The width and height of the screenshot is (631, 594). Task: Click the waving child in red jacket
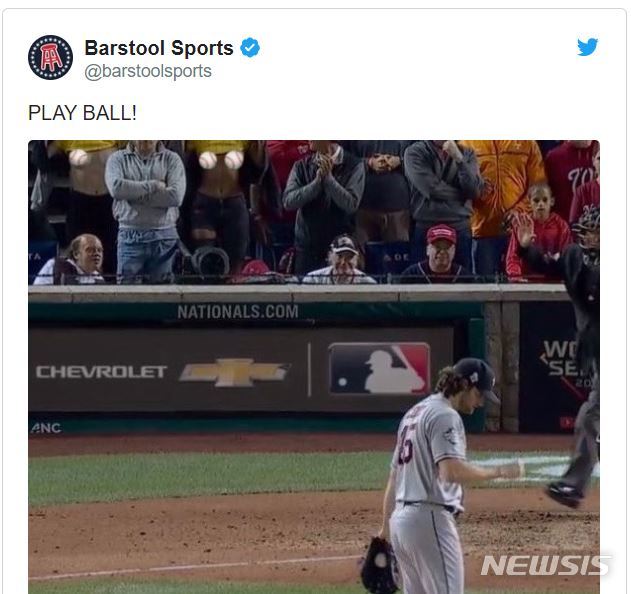pyautogui.click(x=538, y=233)
